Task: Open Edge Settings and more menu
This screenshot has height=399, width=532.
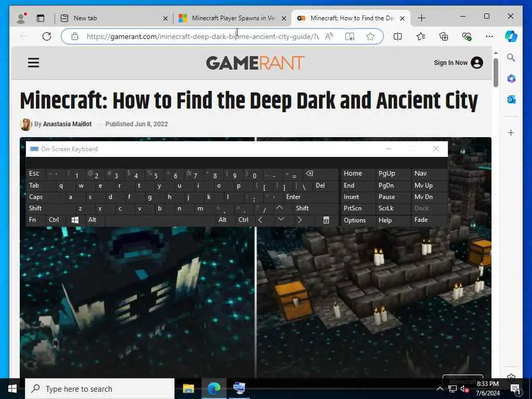Action: pyautogui.click(x=489, y=36)
